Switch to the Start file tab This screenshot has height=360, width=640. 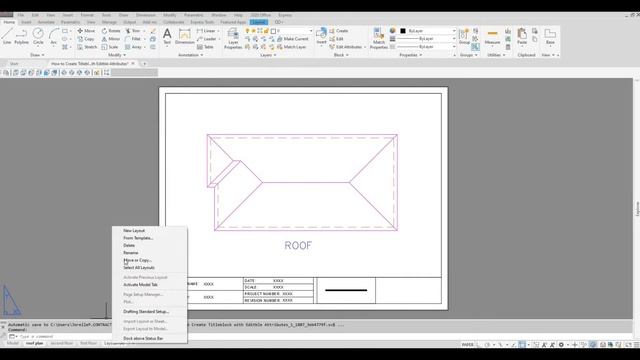(14, 64)
